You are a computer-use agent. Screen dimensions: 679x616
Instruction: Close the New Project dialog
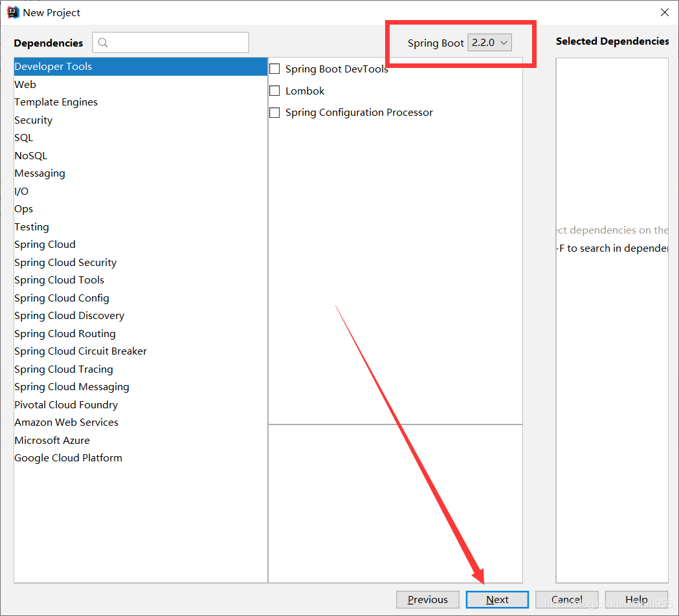664,12
